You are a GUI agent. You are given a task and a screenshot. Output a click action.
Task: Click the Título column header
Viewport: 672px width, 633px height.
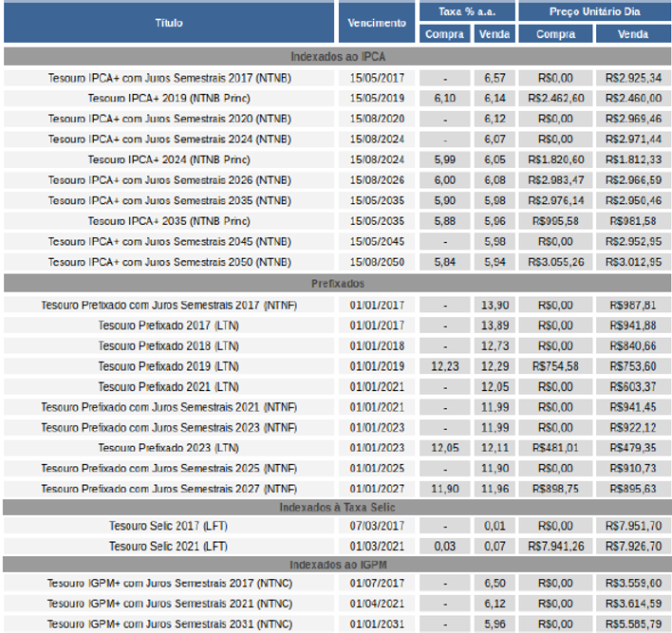169,23
